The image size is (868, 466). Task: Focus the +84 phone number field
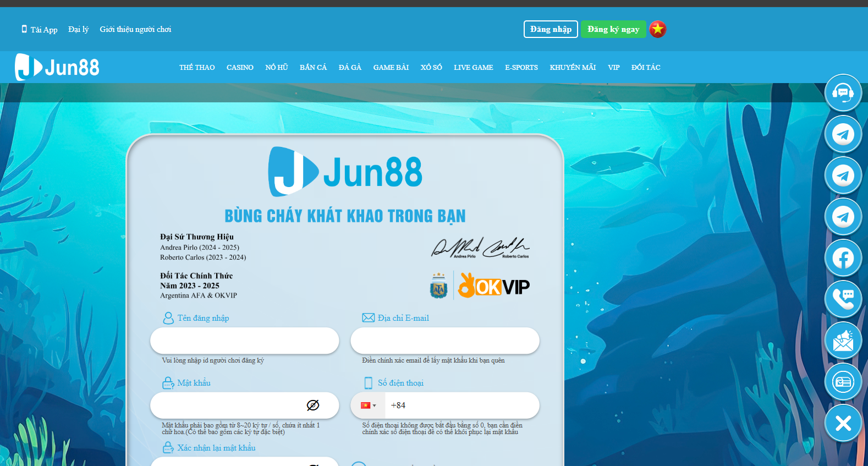point(462,405)
